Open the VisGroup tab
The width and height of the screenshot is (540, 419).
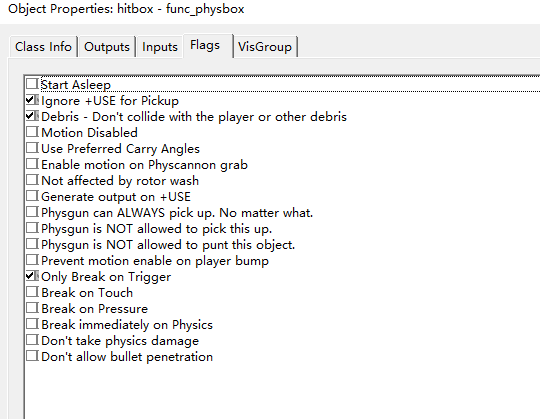pos(265,46)
